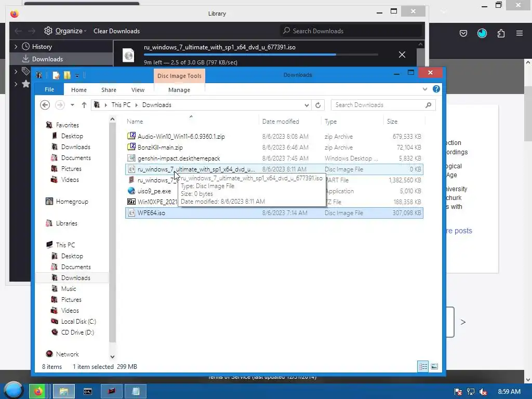Open Firefox downloads progress indicator
This screenshot has height=399, width=532.
[x=482, y=33]
